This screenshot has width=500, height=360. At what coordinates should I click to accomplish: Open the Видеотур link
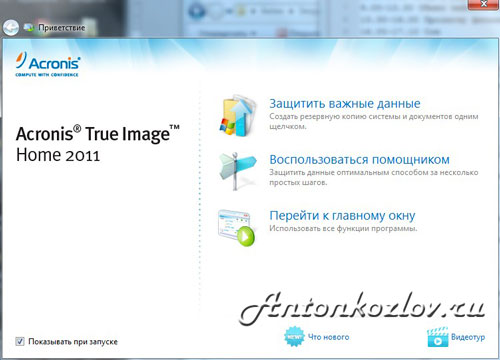tap(468, 337)
